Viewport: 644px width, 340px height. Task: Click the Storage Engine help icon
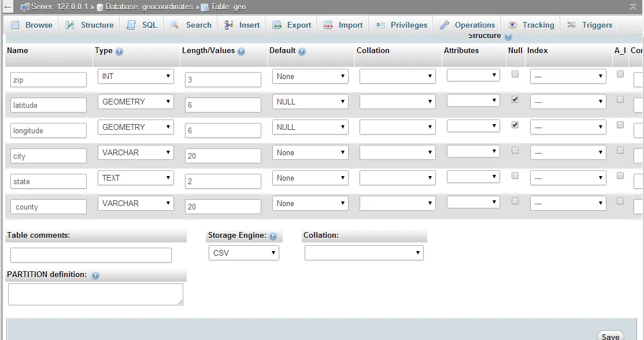click(273, 236)
